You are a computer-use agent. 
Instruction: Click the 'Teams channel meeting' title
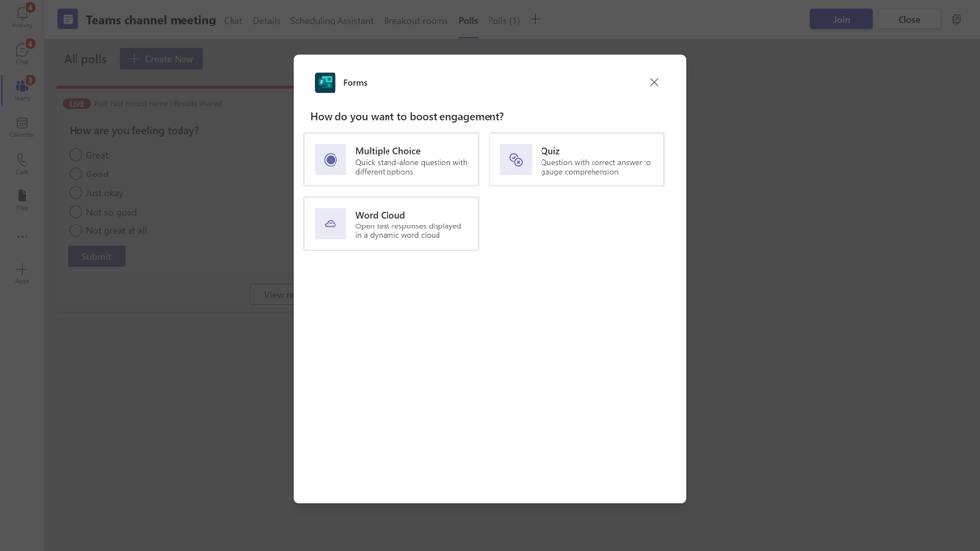[151, 20]
